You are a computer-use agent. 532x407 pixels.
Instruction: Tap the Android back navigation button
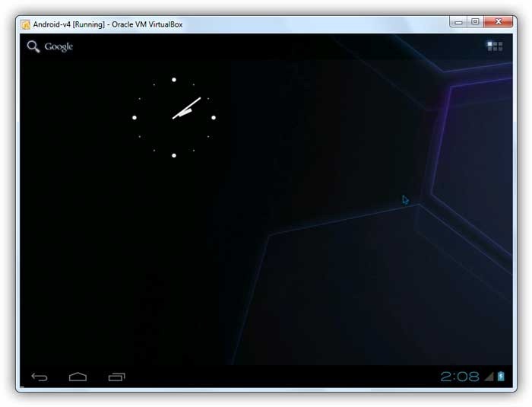pos(40,377)
